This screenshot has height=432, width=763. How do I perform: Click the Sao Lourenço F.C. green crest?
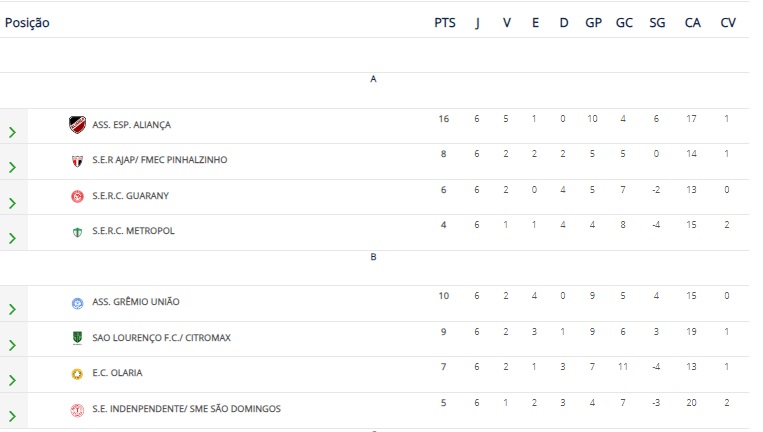[x=77, y=338]
